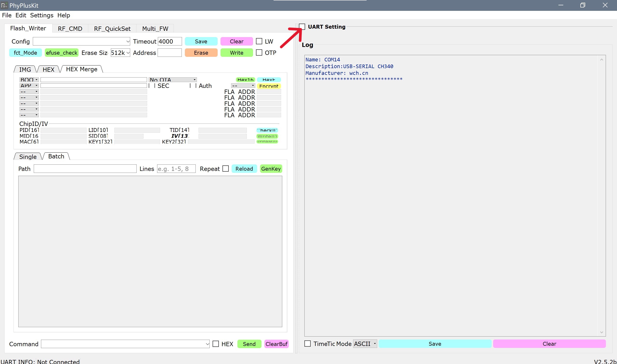This screenshot has height=364, width=617.
Task: Click the Hex16 button
Action: coord(245,79)
